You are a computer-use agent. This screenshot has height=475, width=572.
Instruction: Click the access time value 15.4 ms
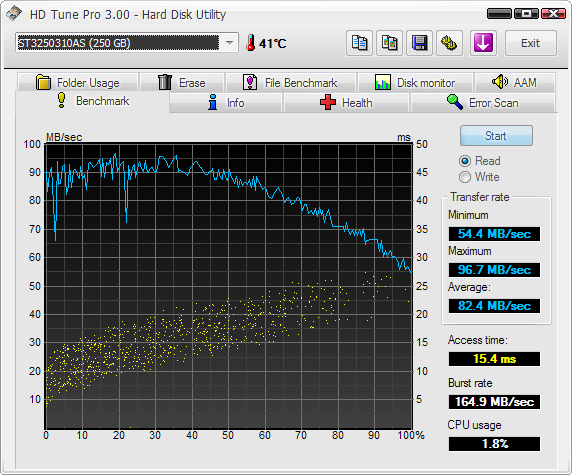pyautogui.click(x=494, y=359)
